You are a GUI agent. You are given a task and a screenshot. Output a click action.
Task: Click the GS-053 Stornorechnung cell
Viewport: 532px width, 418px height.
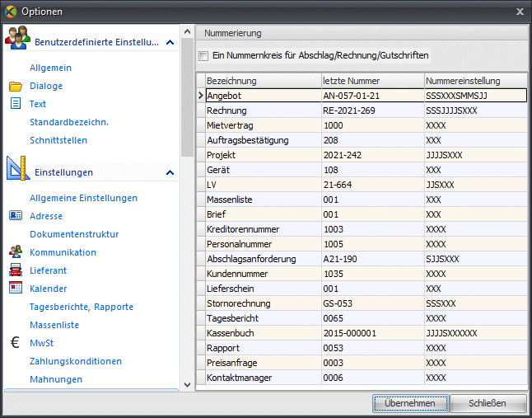[373, 303]
